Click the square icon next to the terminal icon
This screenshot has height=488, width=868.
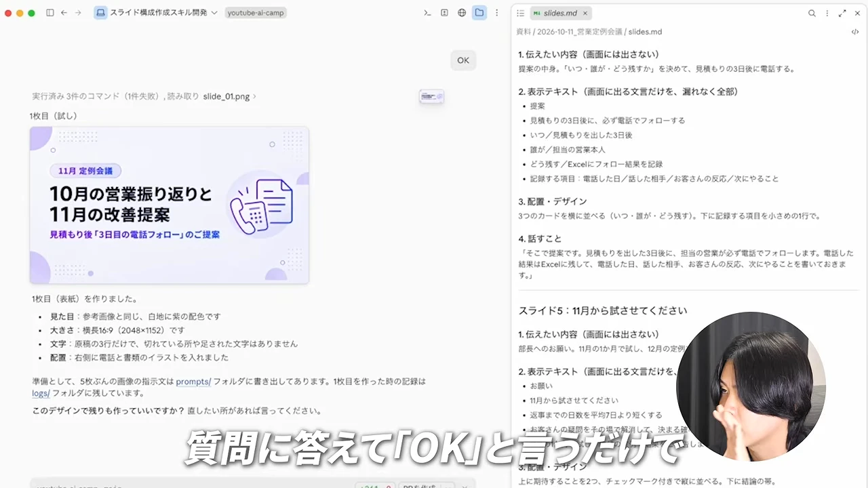(x=445, y=13)
